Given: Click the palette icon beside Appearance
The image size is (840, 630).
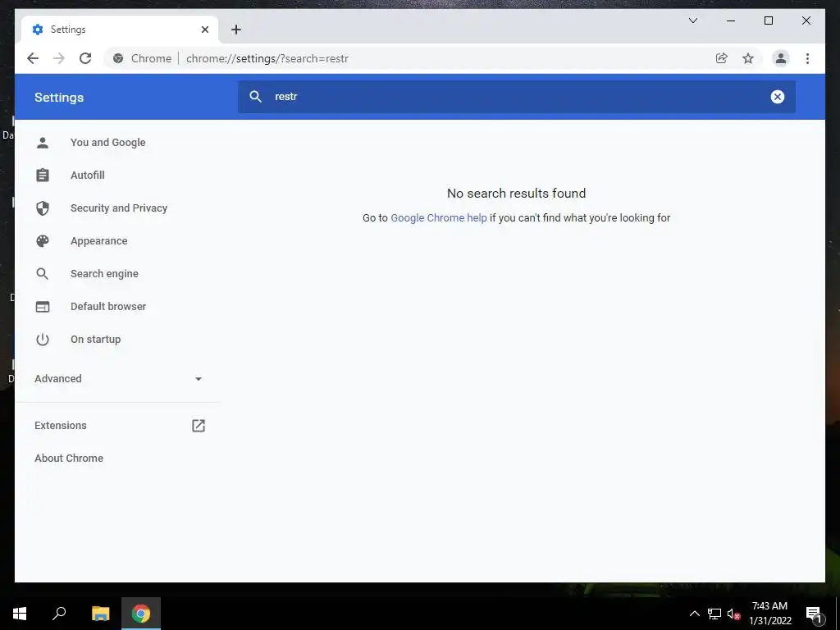Looking at the screenshot, I should tap(43, 241).
